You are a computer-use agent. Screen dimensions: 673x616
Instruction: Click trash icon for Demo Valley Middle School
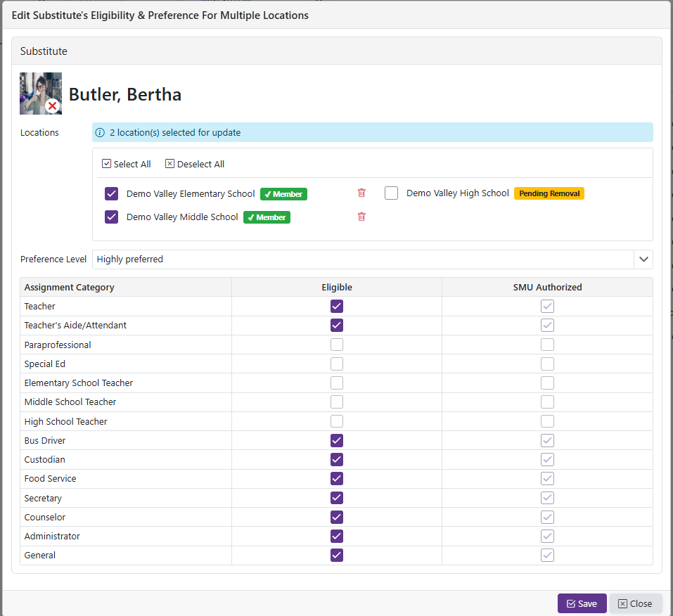point(361,217)
